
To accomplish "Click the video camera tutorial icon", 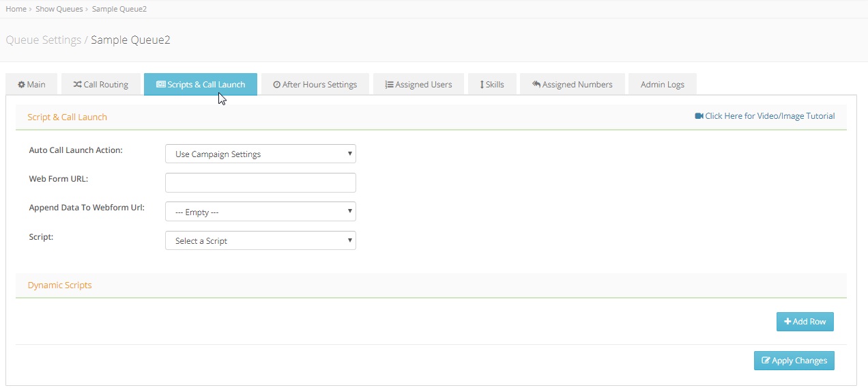I will (x=699, y=116).
